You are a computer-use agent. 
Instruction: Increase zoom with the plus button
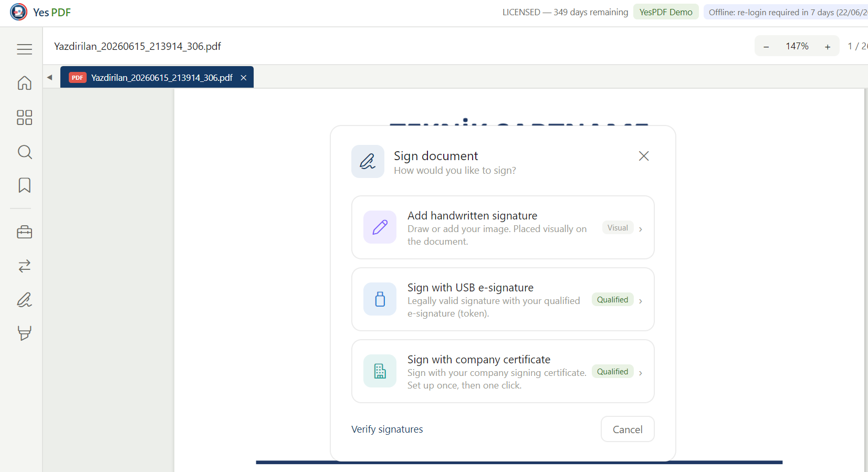pyautogui.click(x=828, y=47)
